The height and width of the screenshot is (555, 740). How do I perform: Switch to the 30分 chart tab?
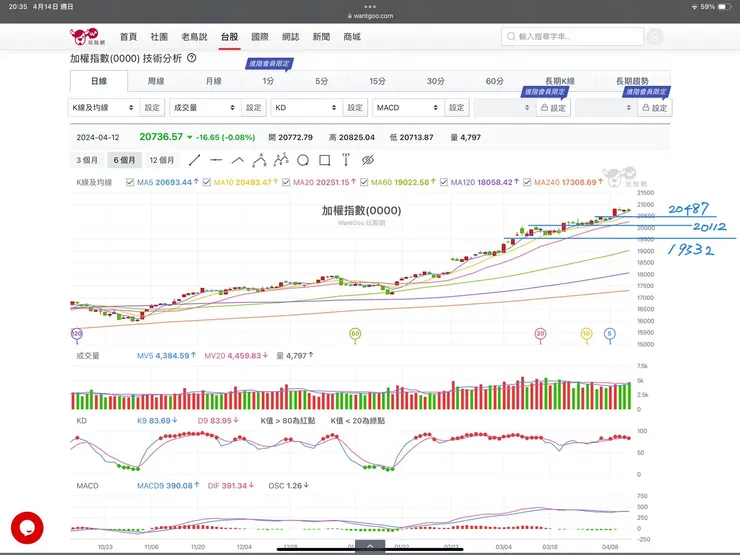[435, 81]
